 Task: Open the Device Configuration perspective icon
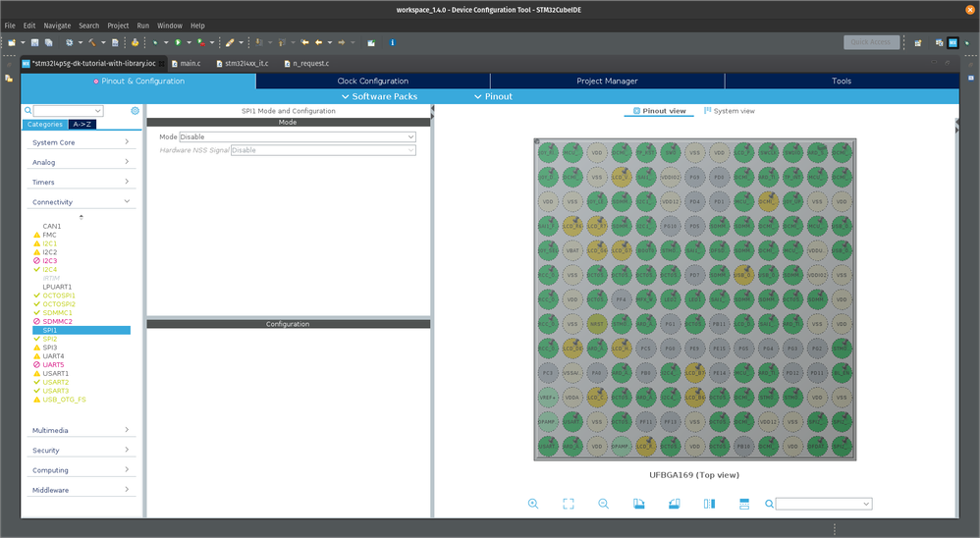click(x=953, y=42)
